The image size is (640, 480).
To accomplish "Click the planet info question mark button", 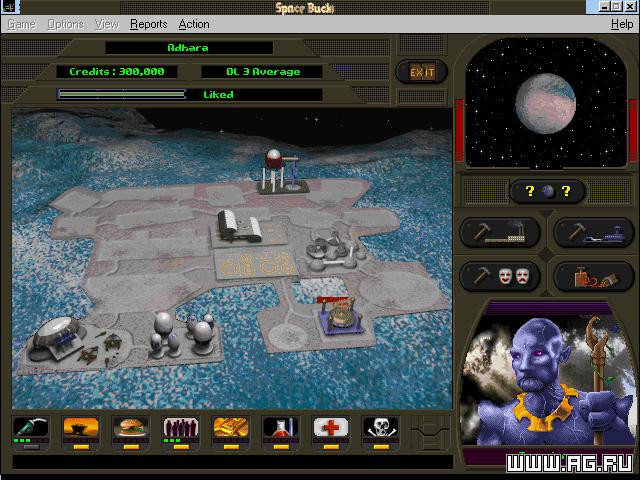I will pyautogui.click(x=548, y=191).
